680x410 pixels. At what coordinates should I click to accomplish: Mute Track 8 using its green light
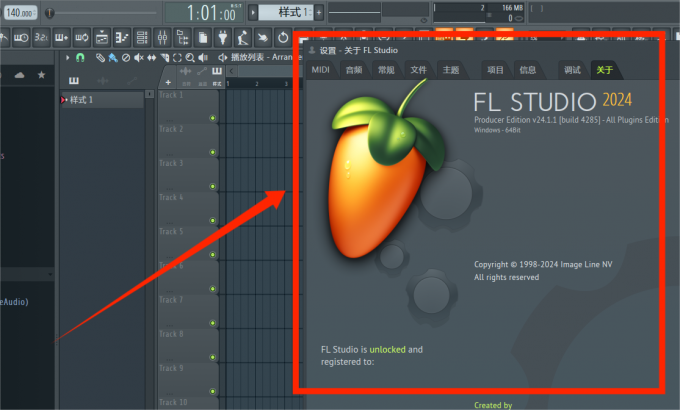212,357
